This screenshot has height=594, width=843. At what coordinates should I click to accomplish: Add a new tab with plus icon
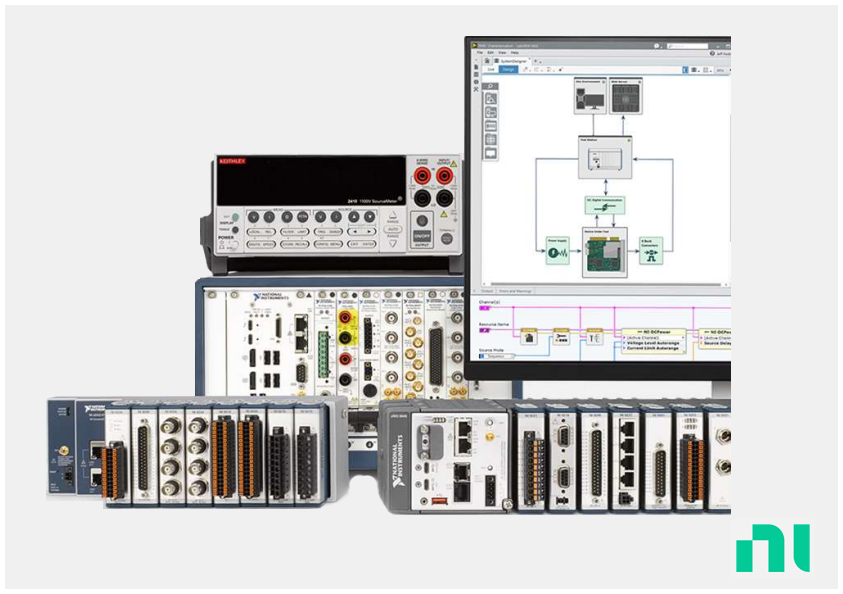click(x=535, y=61)
